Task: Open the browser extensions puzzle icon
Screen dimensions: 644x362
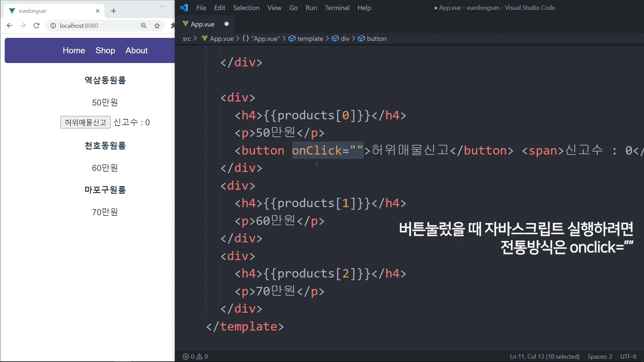Action: (172, 26)
